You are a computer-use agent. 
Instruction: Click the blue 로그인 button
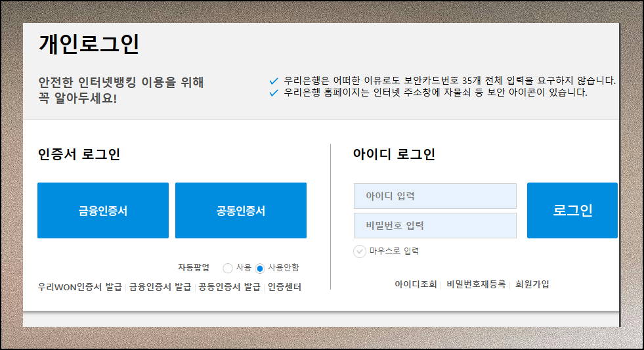pos(572,210)
